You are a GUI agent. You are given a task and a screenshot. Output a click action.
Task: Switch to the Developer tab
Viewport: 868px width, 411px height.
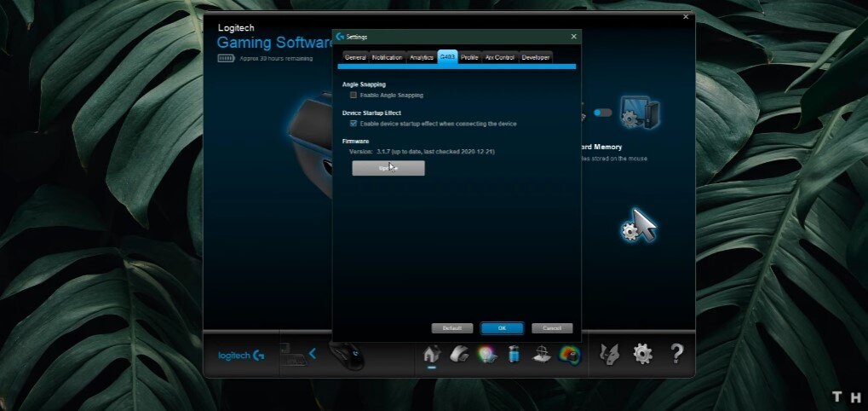[535, 58]
